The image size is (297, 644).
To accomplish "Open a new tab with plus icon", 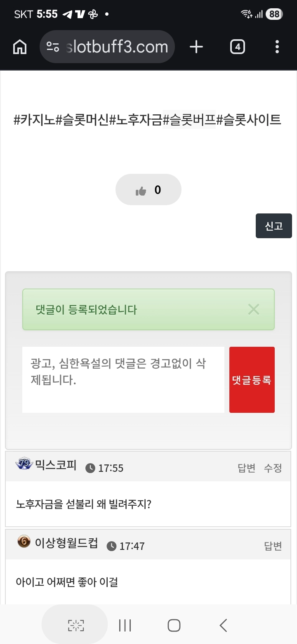I will pyautogui.click(x=196, y=47).
